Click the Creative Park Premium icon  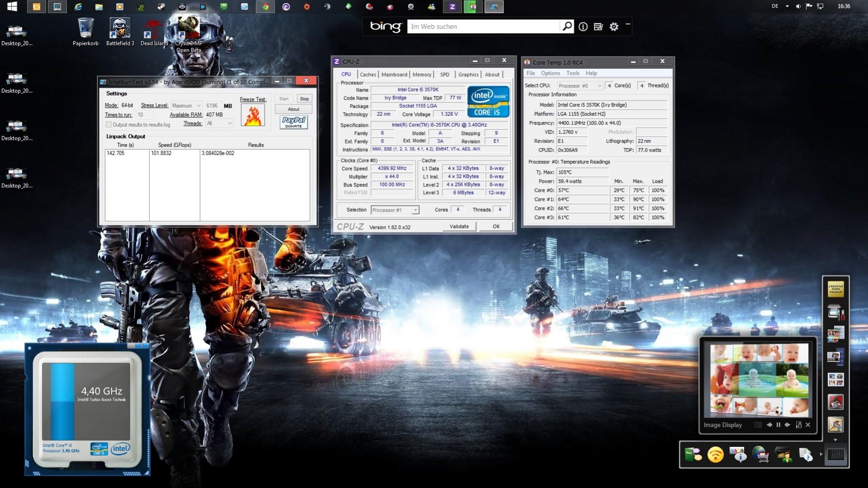pos(835,289)
